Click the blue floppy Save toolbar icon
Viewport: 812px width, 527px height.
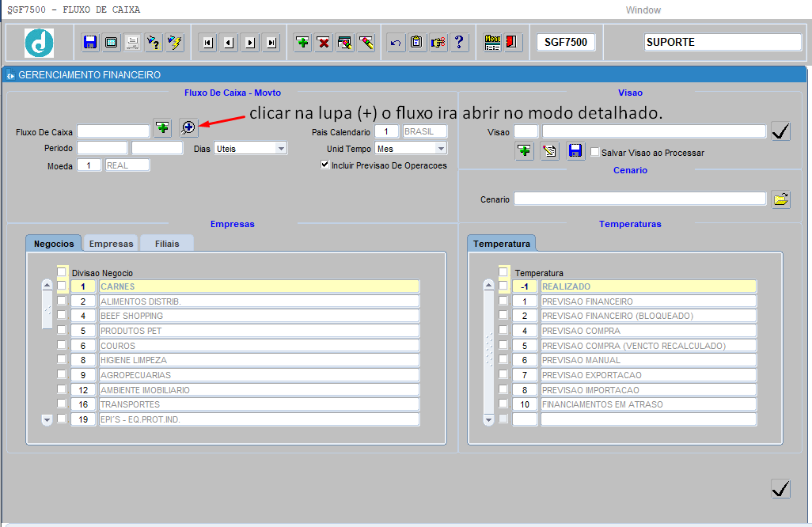point(90,42)
